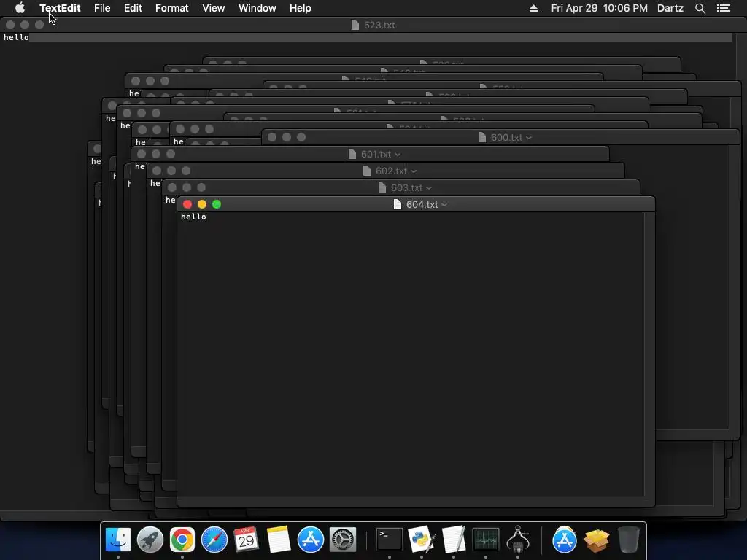
Task: Open the TextEdit application menu
Action: (60, 8)
